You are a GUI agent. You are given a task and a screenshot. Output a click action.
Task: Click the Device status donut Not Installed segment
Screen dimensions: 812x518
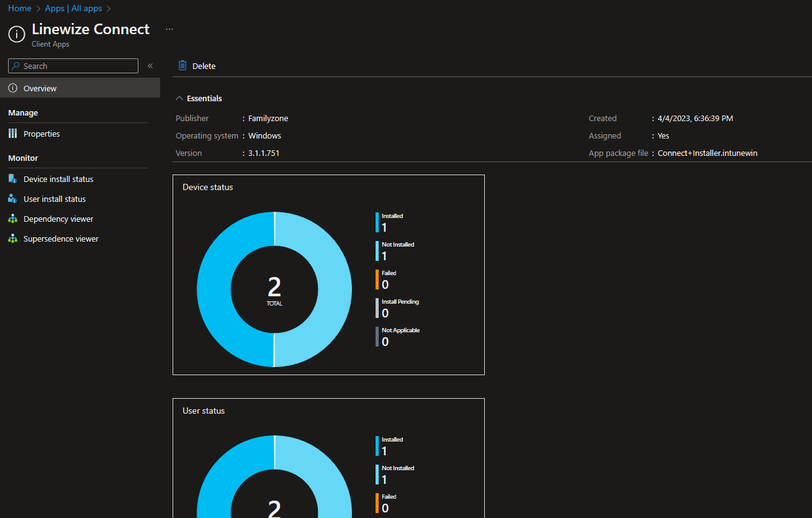pos(335,289)
